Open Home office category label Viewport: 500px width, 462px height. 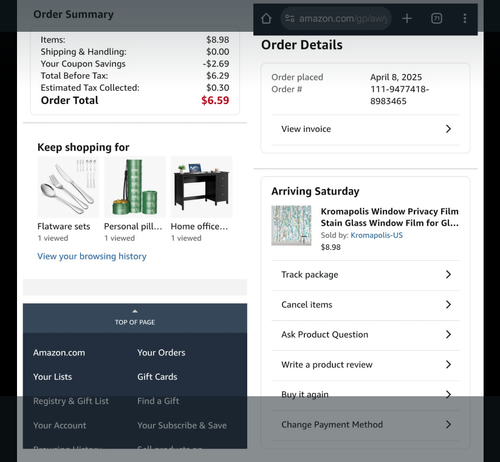pos(199,227)
